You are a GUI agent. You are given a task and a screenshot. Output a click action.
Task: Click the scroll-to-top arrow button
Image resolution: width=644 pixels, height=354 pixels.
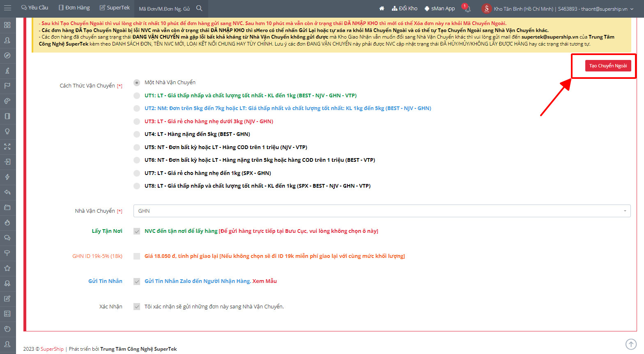[631, 344]
